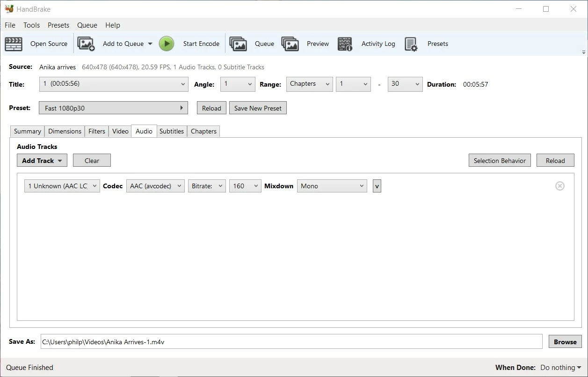
Task: Select the Audio tab
Action: click(144, 131)
